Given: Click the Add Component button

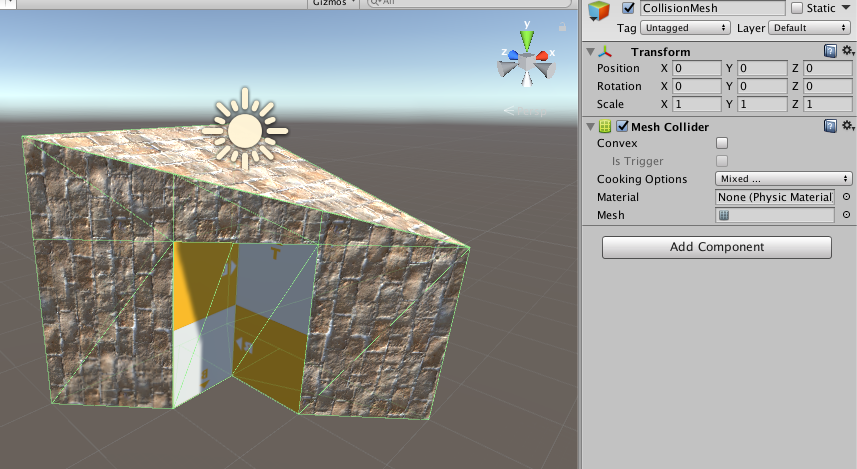Looking at the screenshot, I should [717, 247].
